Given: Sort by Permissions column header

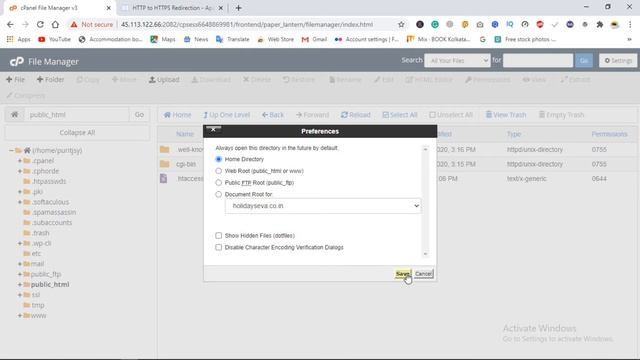Looking at the screenshot, I should (x=609, y=134).
